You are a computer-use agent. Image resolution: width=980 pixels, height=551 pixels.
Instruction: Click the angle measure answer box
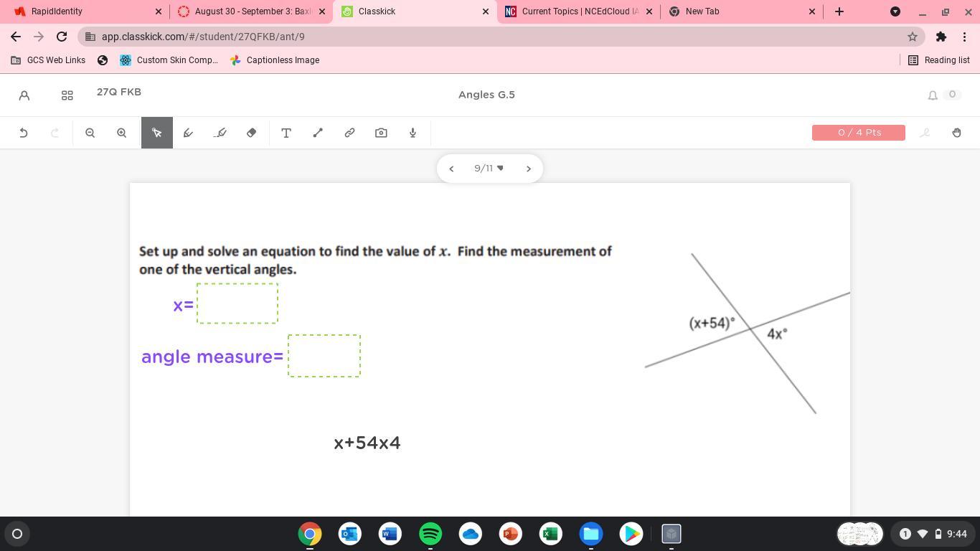[x=324, y=356]
